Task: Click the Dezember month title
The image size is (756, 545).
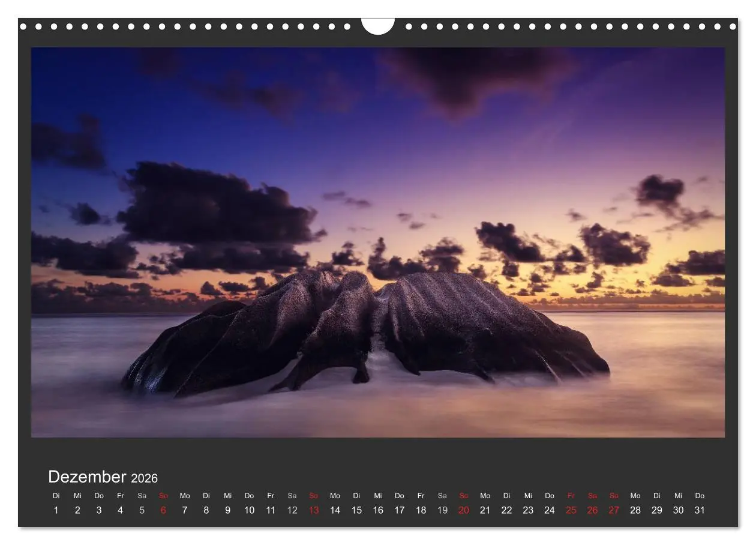Action: [x=87, y=477]
